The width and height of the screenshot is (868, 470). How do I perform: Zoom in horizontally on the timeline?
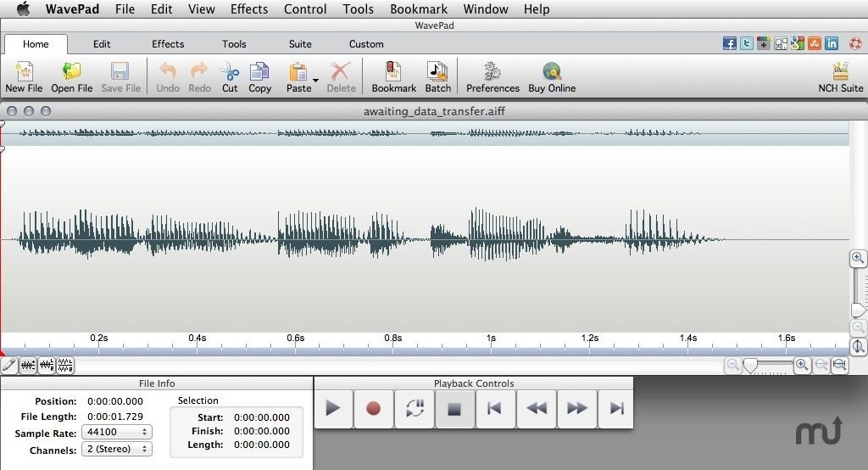click(802, 365)
